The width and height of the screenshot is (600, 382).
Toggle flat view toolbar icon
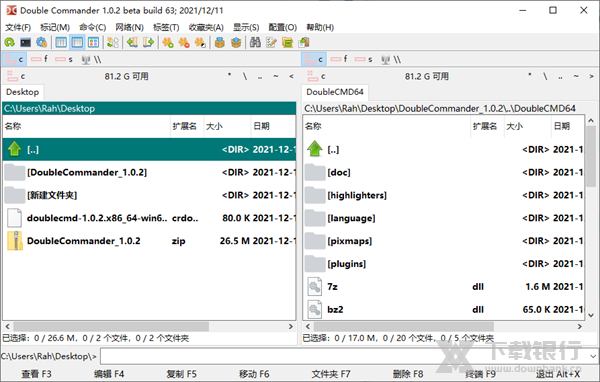pyautogui.click(x=113, y=42)
